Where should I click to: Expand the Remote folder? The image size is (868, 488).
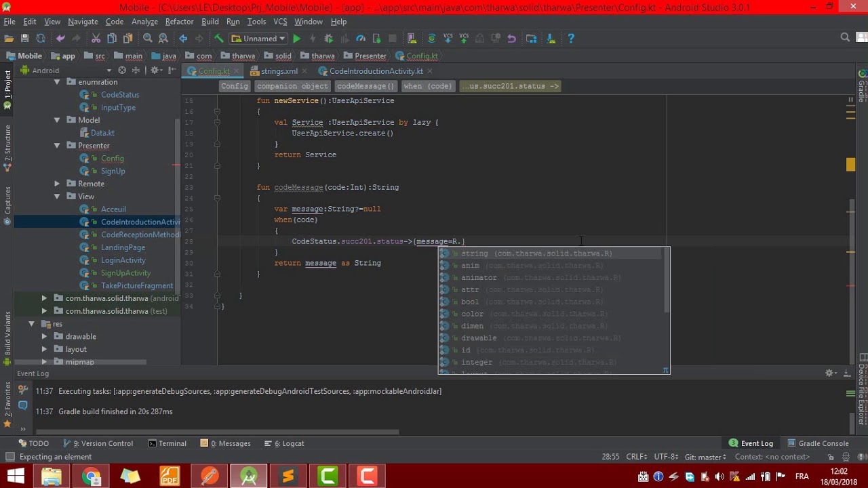(x=57, y=184)
